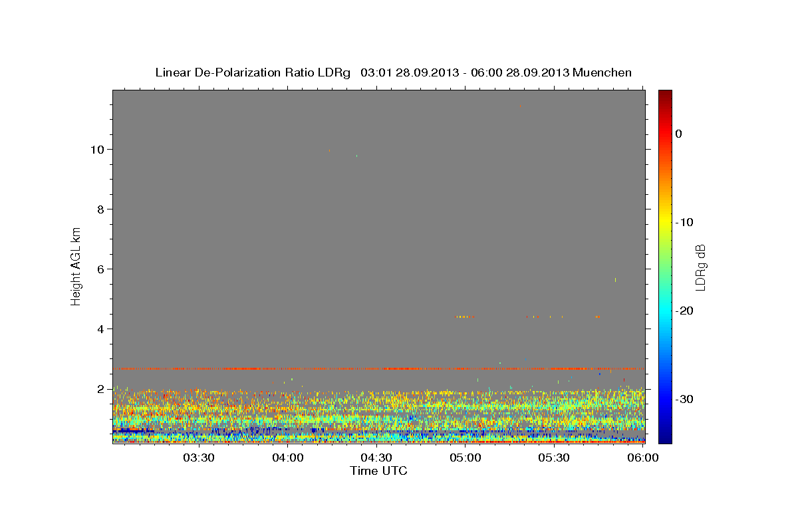The width and height of the screenshot is (798, 532).
Task: Click the colorbar value -10
Action: click(684, 222)
